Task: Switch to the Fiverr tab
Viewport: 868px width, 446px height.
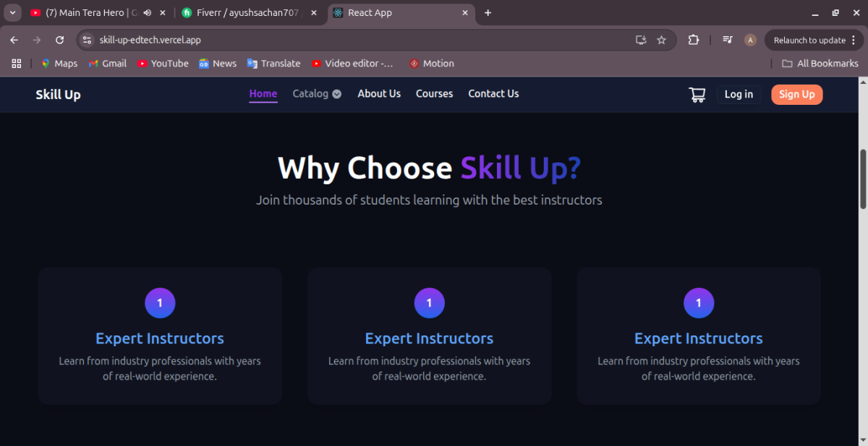Action: 246,13
